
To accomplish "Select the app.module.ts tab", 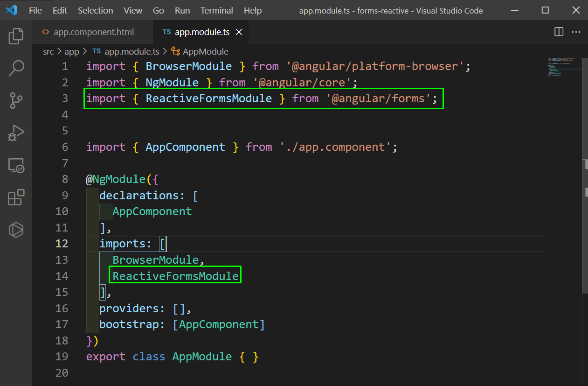I will click(x=202, y=32).
